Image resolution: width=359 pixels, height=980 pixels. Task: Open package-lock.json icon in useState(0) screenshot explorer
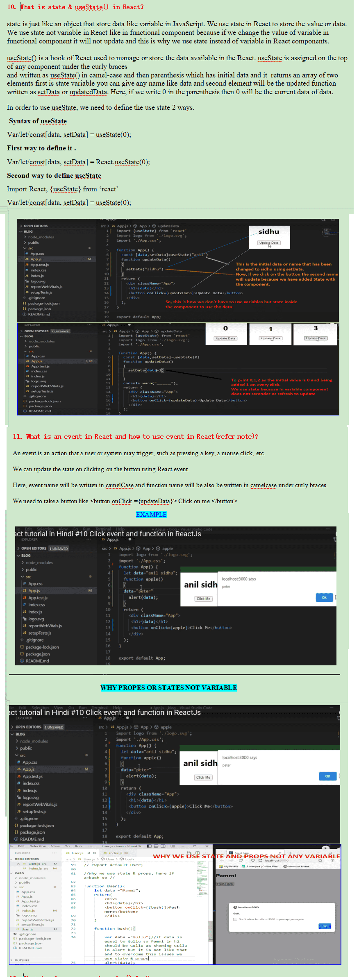click(25, 401)
